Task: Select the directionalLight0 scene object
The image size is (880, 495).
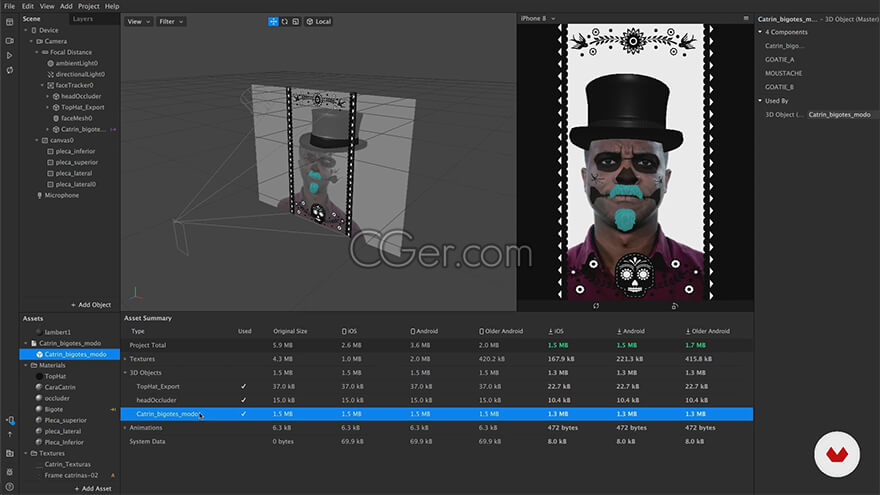Action: [x=76, y=74]
